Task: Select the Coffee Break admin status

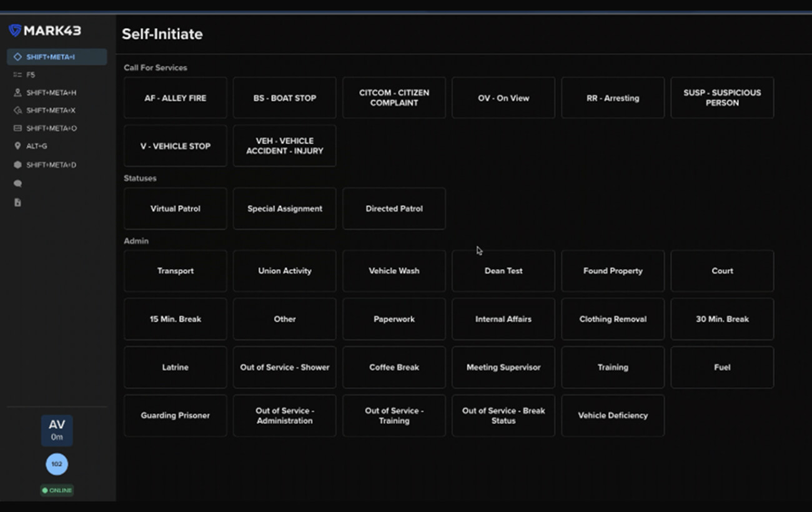Action: point(394,367)
